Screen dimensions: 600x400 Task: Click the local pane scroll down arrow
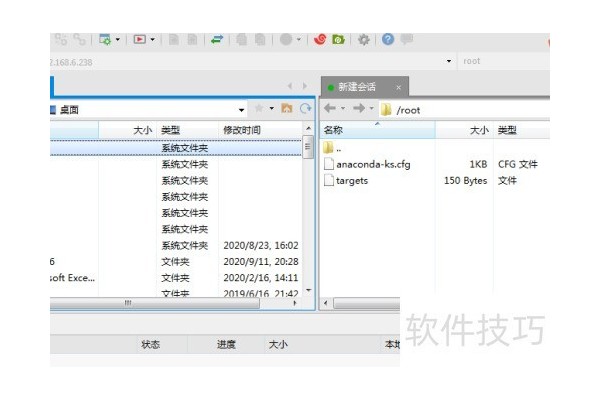coord(308,291)
